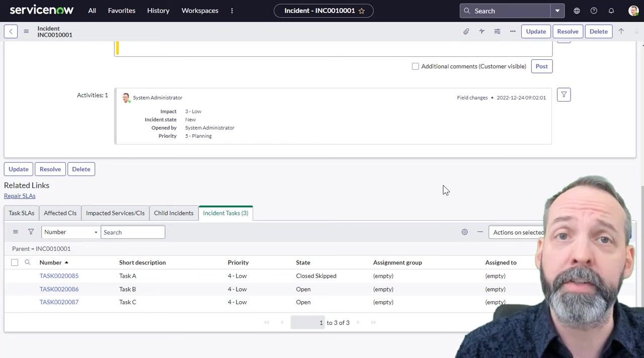Select the Incident Tasks (3) tab

225,213
